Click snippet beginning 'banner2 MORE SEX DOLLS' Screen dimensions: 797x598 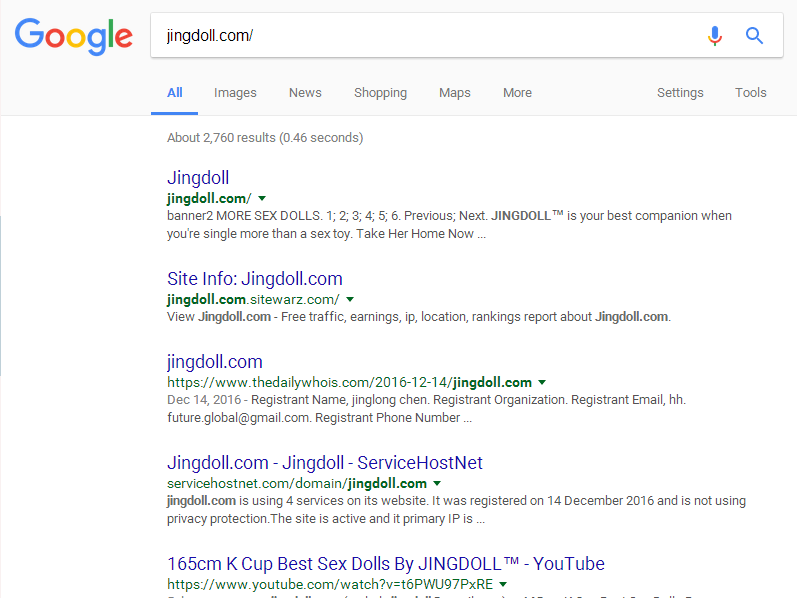point(449,225)
